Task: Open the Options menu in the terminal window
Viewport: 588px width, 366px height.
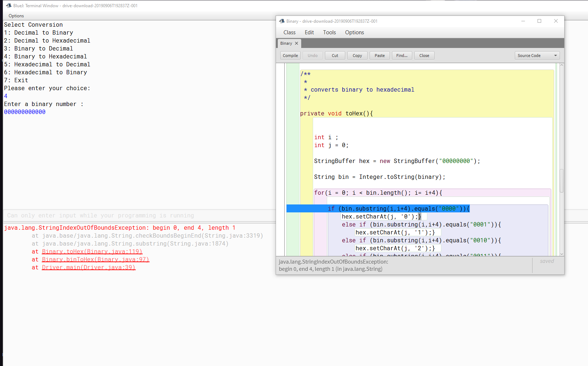Action: tap(16, 16)
